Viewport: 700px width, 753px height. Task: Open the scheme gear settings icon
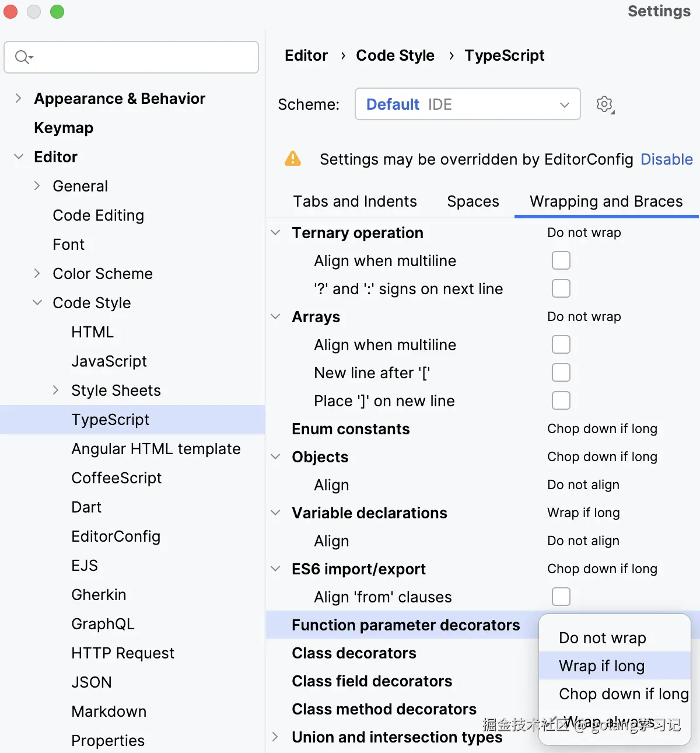tap(604, 104)
